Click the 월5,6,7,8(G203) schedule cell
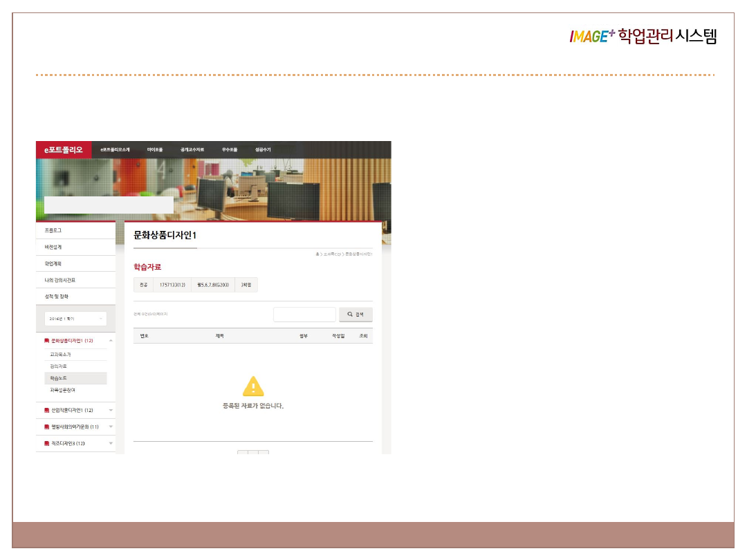 click(213, 285)
